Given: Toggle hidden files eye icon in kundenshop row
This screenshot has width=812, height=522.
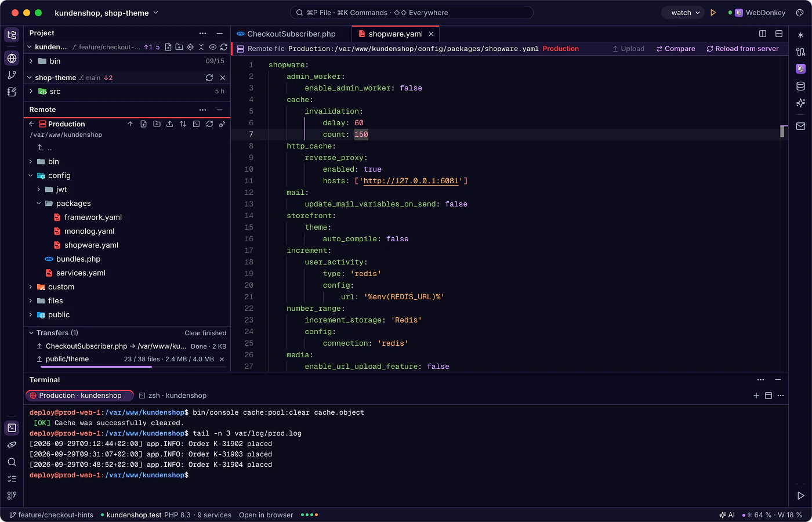Looking at the screenshot, I should [213, 47].
